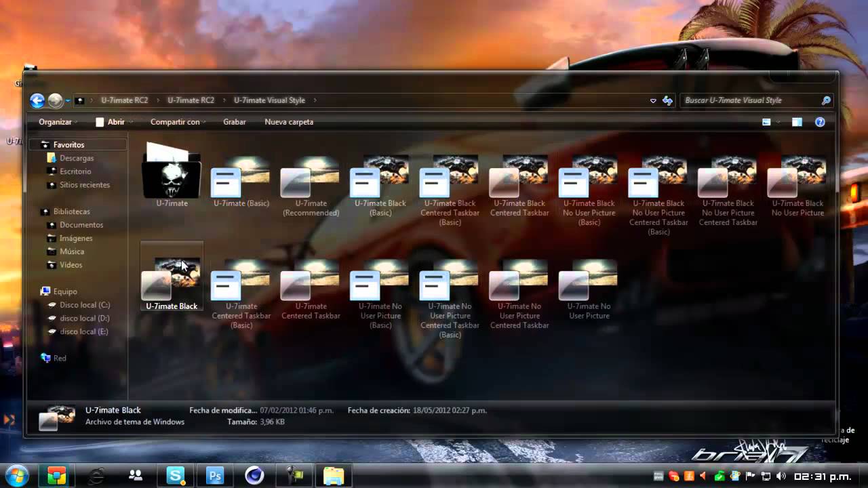Click Grabar in the toolbar
Viewport: 868px width, 488px height.
click(x=235, y=122)
